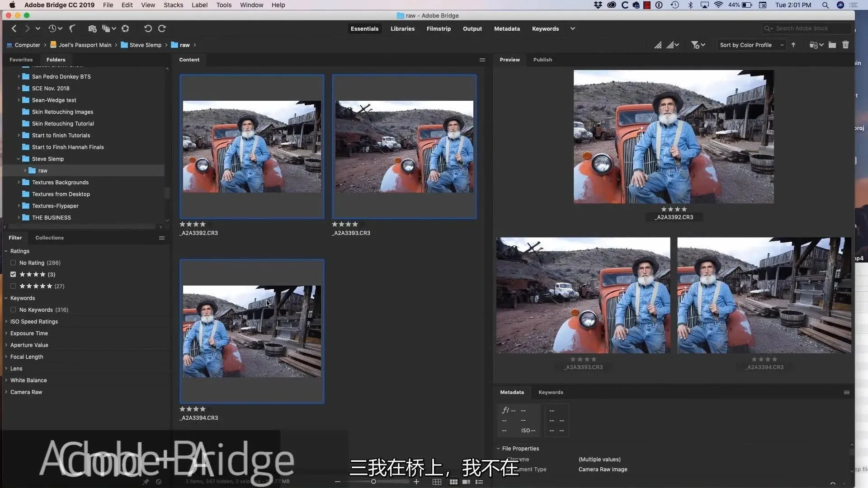The image size is (868, 488).
Task: Uncheck the four-star rating filter
Action: point(13,274)
